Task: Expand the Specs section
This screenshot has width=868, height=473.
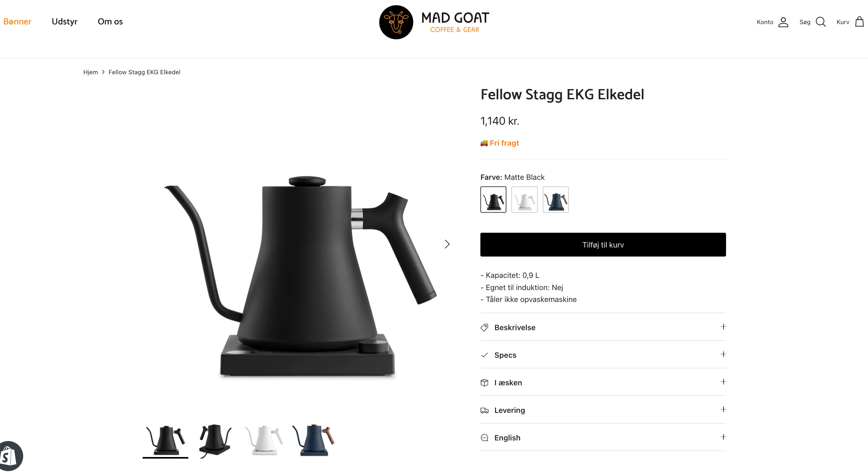Action: 603,355
